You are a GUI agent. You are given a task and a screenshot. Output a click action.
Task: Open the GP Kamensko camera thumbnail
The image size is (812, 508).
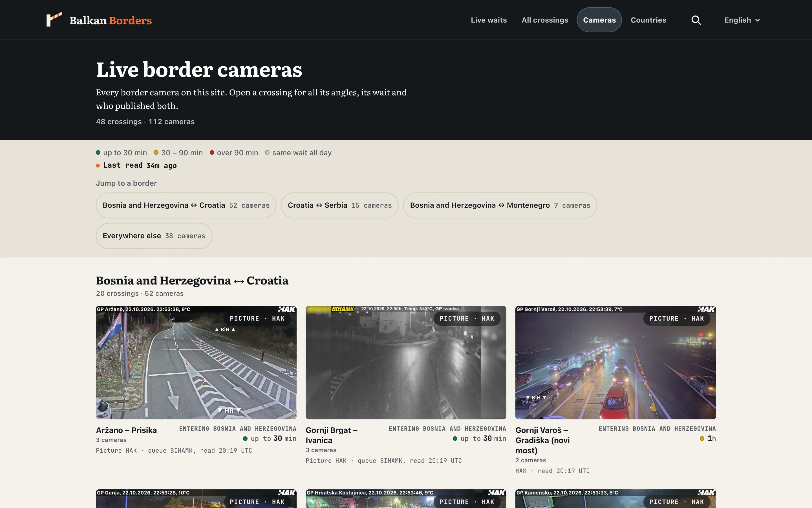click(x=615, y=499)
